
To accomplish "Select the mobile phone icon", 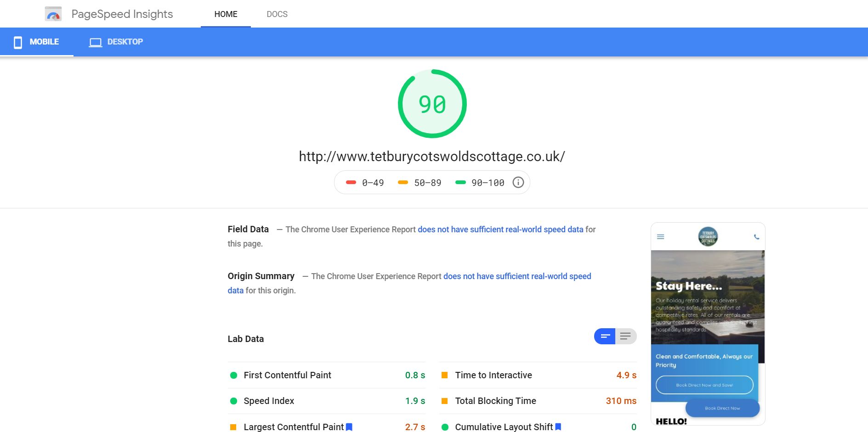I will click(x=18, y=42).
